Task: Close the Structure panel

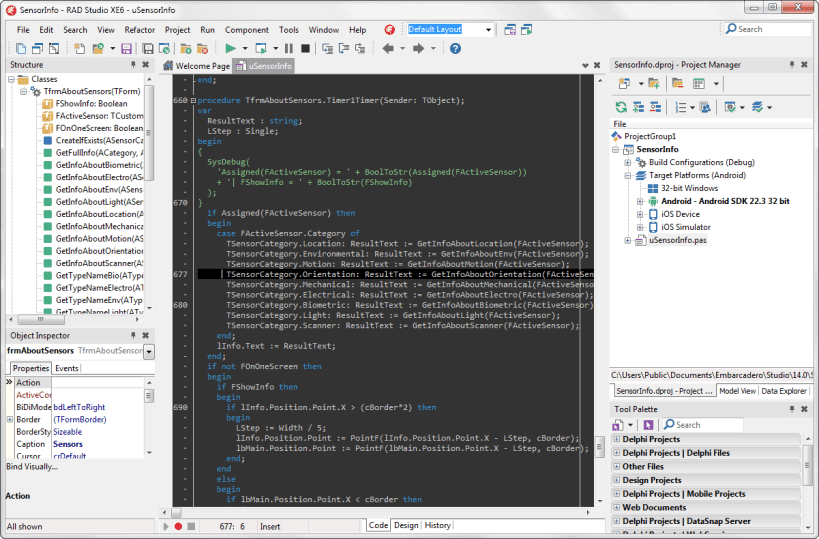Action: point(146,65)
